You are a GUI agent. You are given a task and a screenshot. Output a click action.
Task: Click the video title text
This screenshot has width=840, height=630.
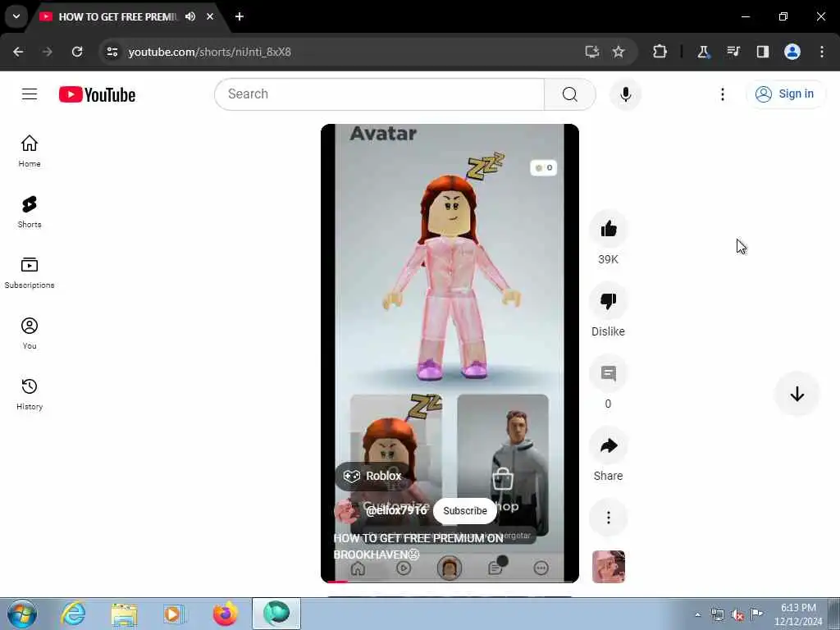coord(418,546)
